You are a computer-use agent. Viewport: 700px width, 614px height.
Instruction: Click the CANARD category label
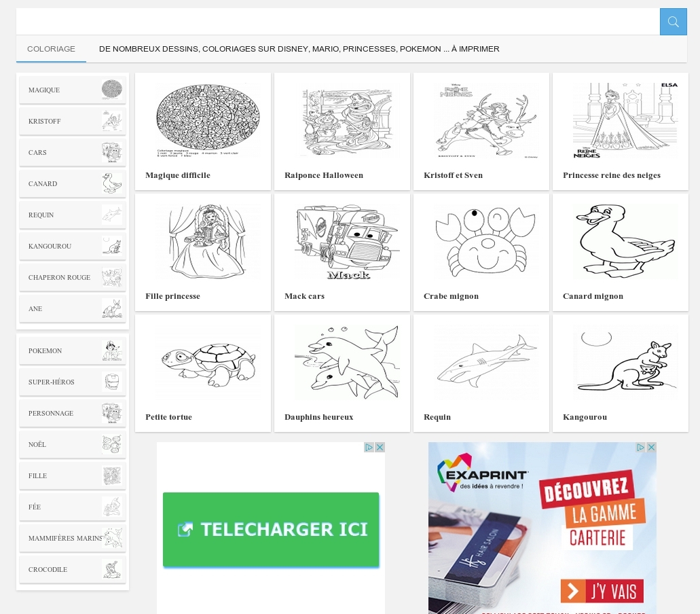coord(43,184)
